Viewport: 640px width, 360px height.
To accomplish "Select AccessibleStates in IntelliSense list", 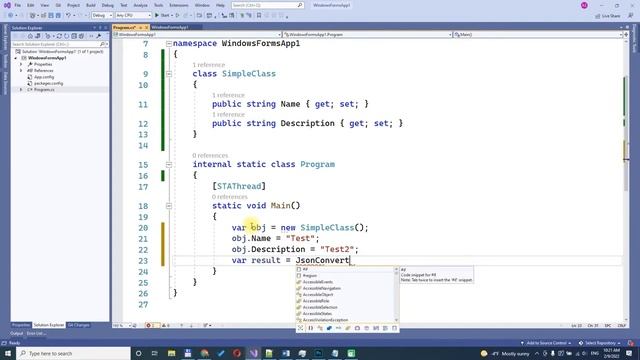I will [345, 313].
